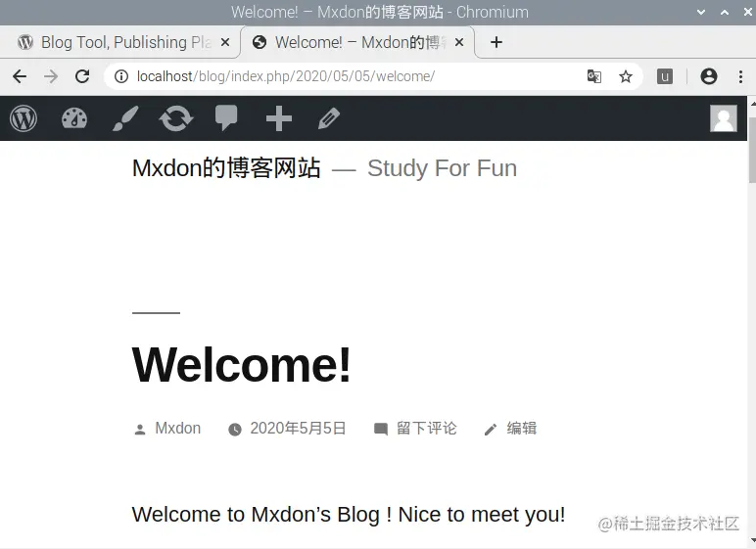The image size is (756, 549).
Task: Open the comments bubble icon in admin bar
Action: tap(226, 118)
